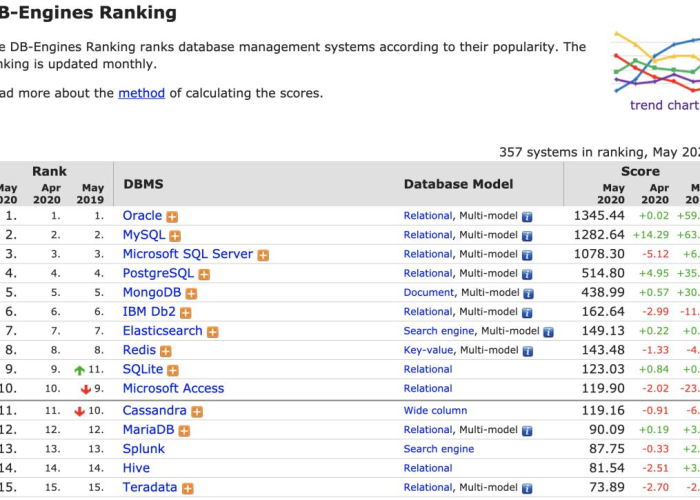Open the PostgreSQL DBMS link
700x500 pixels.
coord(158,273)
